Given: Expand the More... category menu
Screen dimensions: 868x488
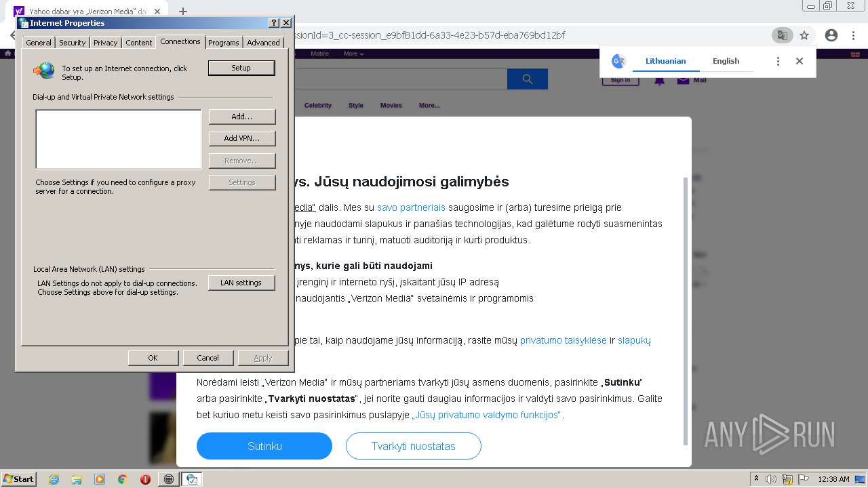Looking at the screenshot, I should 429,105.
